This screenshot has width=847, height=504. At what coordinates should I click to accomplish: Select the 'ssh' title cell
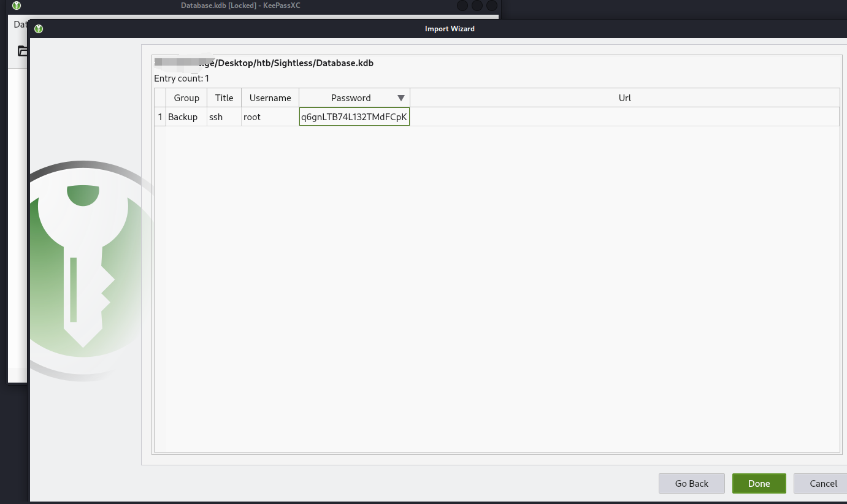click(224, 117)
